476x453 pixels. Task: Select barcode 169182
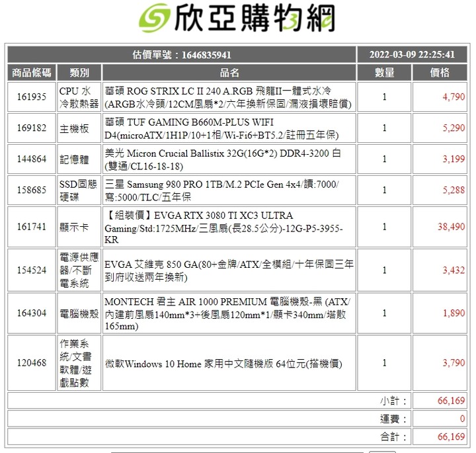[x=32, y=128]
